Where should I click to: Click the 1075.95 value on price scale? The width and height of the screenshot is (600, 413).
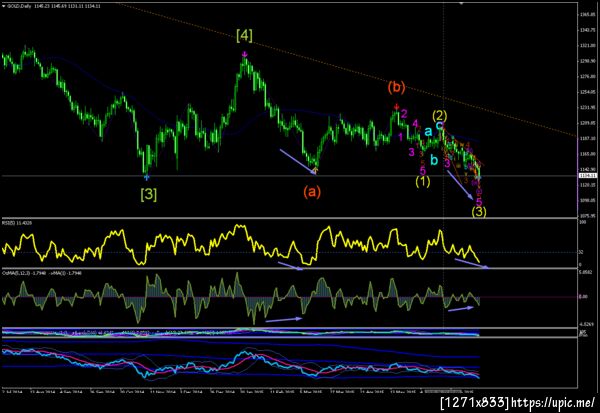586,215
